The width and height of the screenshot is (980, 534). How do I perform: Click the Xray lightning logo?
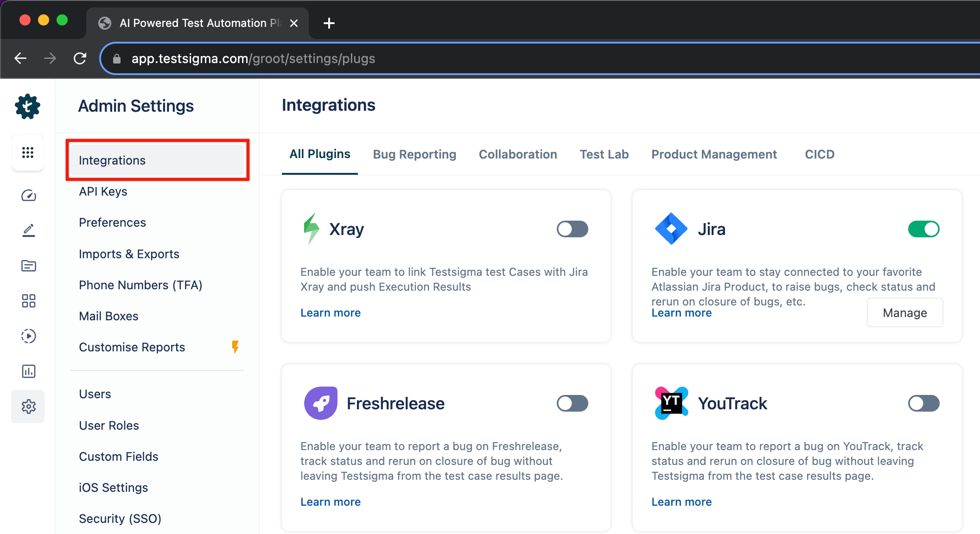311,229
